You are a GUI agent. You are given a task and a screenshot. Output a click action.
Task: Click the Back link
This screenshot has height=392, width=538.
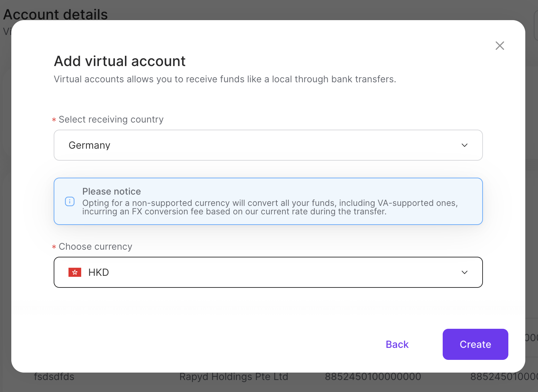tap(397, 344)
